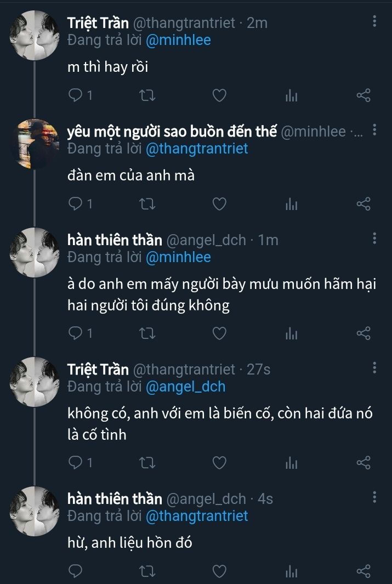Open the "yêu một người sao buồn đến thế" profile name

click(x=172, y=132)
